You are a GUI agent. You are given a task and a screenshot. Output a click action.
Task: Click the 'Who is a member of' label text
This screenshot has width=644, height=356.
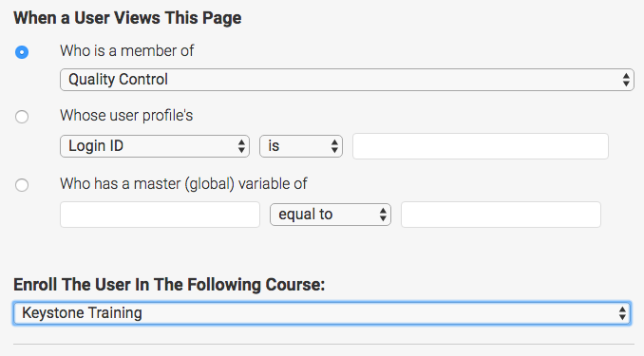[x=127, y=51]
